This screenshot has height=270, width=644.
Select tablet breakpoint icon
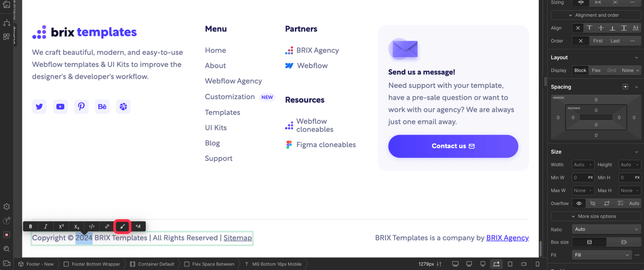pos(510,264)
